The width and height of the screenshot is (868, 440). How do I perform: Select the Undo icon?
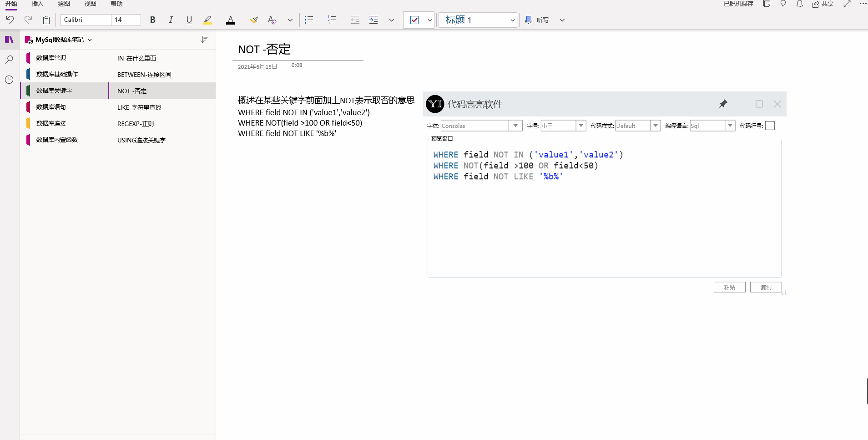[x=10, y=20]
